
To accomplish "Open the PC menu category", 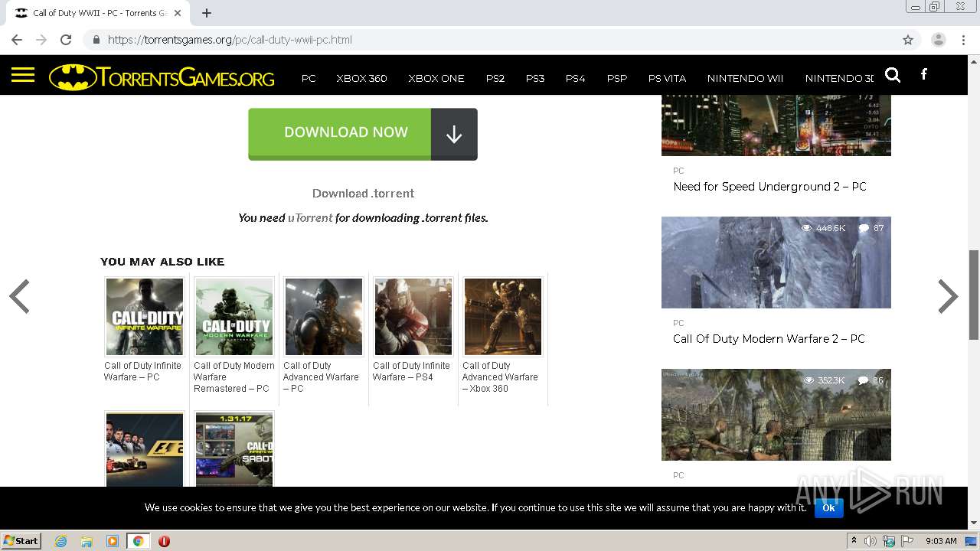I will tap(309, 78).
